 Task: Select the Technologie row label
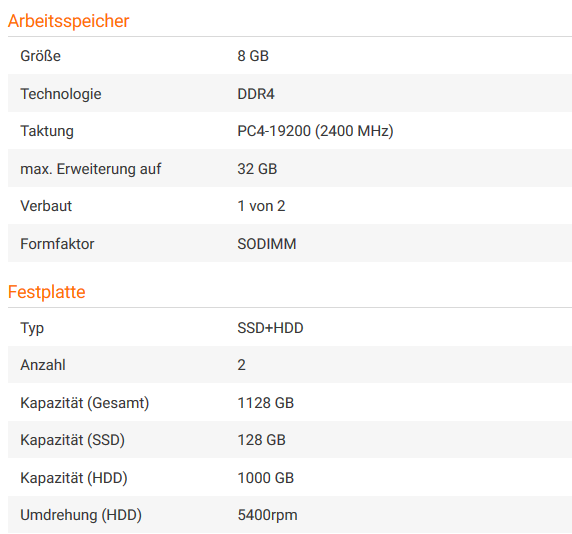click(x=61, y=94)
